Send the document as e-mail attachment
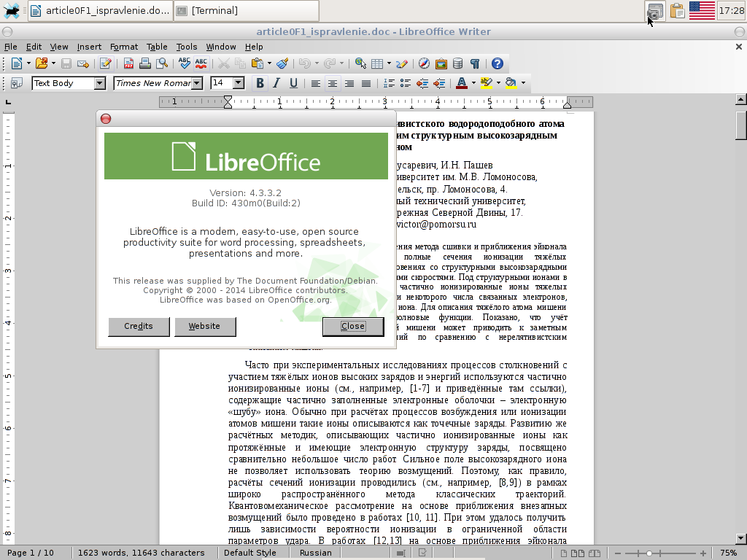 (x=83, y=63)
